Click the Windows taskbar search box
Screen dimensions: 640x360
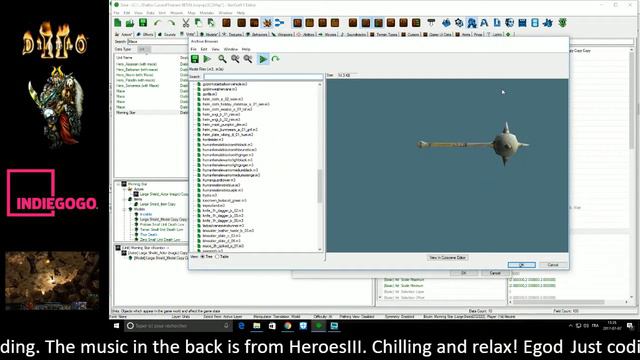(x=178, y=326)
